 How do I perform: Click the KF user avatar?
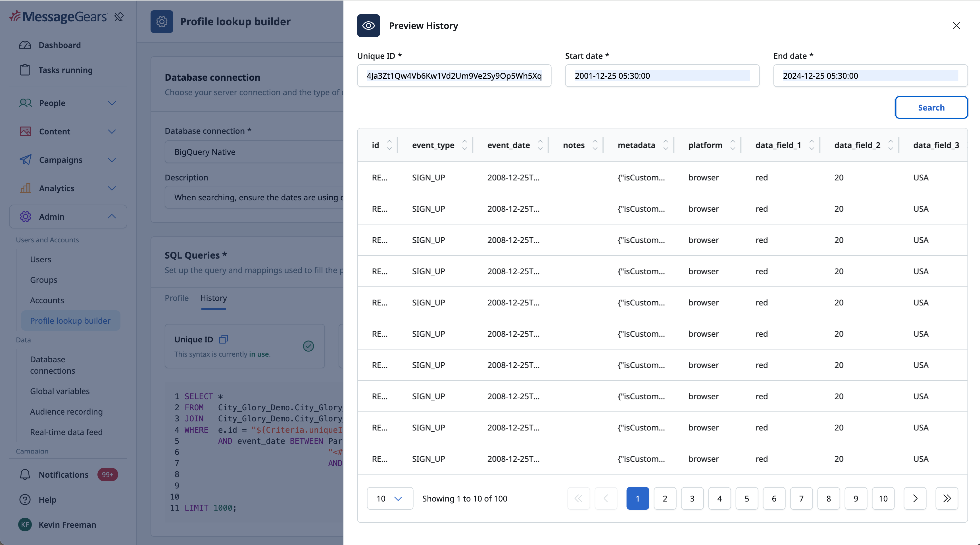coord(25,525)
